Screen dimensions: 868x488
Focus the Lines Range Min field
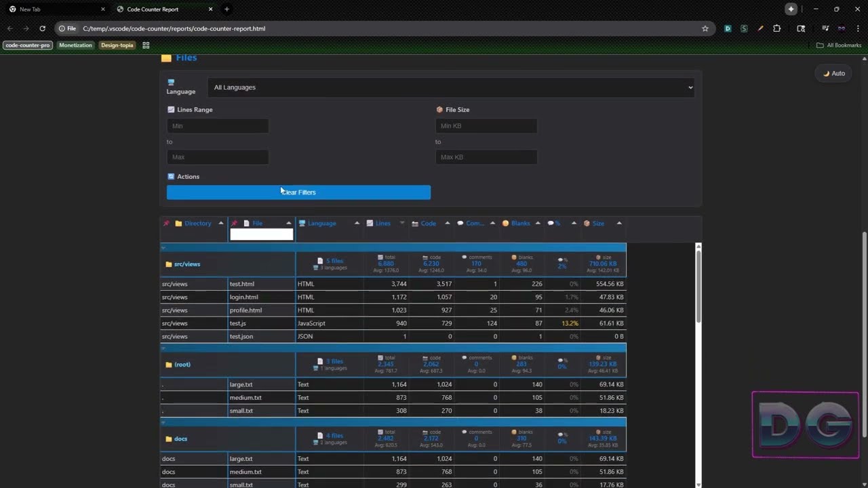point(218,126)
